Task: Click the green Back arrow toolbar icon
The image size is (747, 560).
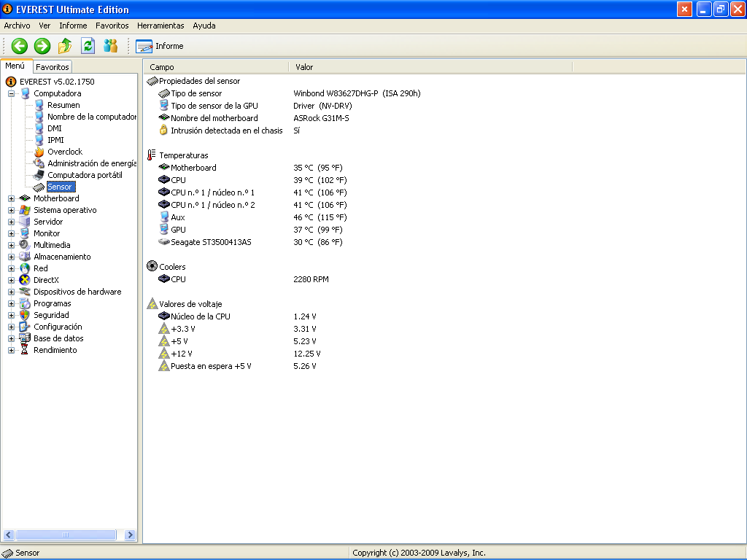Action: click(x=19, y=46)
